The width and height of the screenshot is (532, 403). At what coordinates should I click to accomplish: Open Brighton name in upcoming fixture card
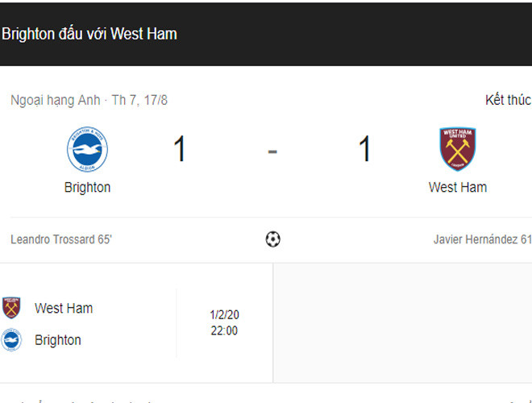[58, 340]
